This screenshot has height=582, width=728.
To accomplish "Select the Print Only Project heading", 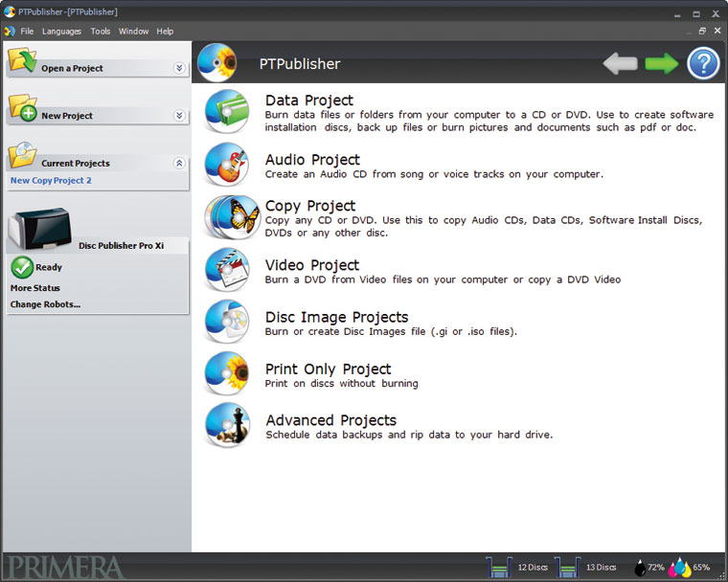I will [x=328, y=369].
